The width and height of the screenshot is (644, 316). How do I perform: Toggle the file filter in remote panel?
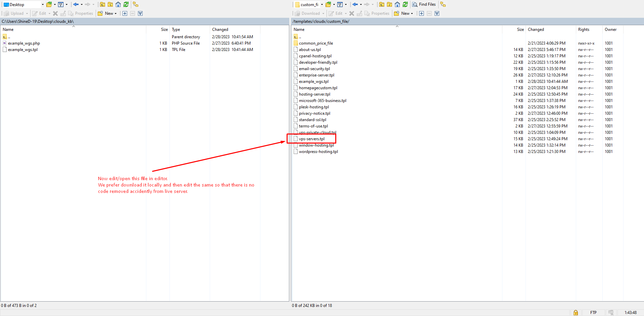(340, 4)
